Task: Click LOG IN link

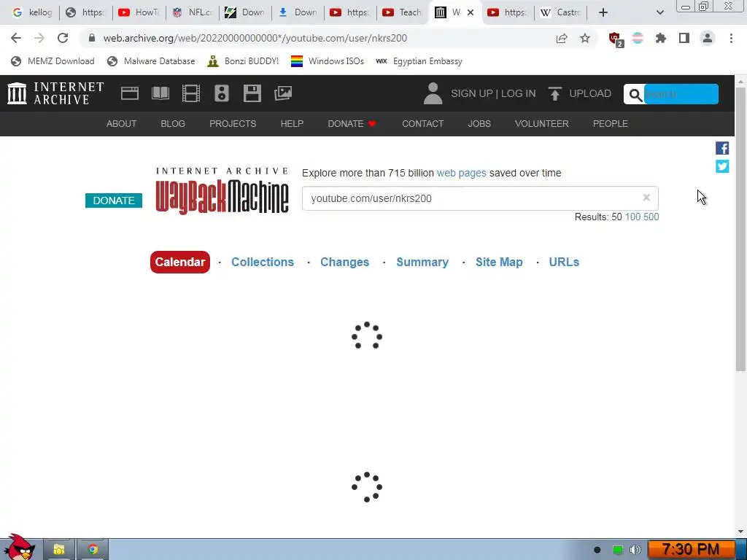Action: pos(519,93)
